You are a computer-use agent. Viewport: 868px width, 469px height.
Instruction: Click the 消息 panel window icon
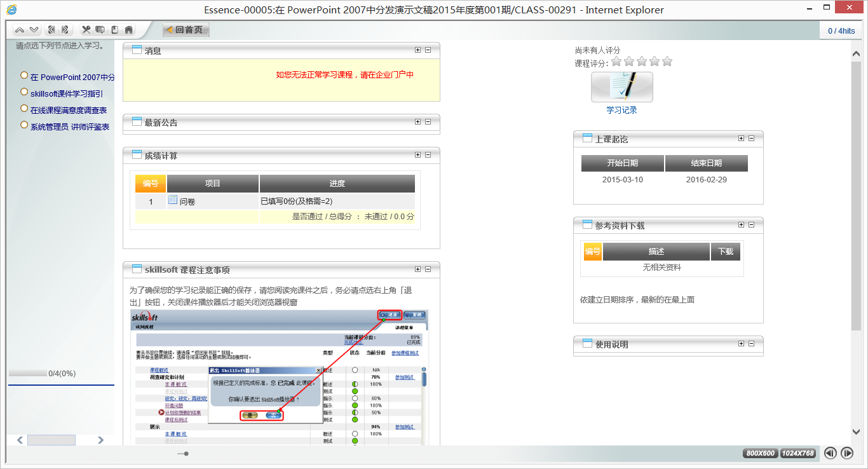tap(137, 50)
